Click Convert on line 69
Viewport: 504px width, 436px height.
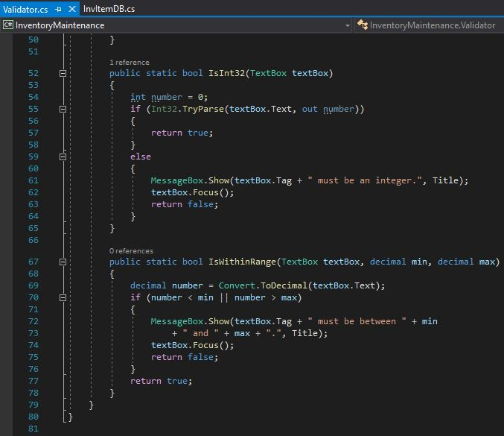pos(237,285)
